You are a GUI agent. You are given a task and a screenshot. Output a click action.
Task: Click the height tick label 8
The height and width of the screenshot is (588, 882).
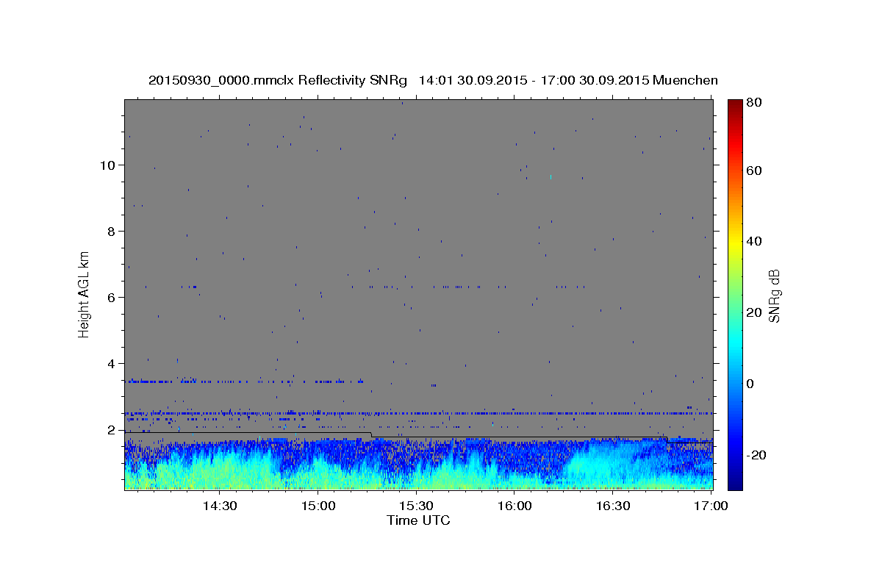[x=111, y=232]
